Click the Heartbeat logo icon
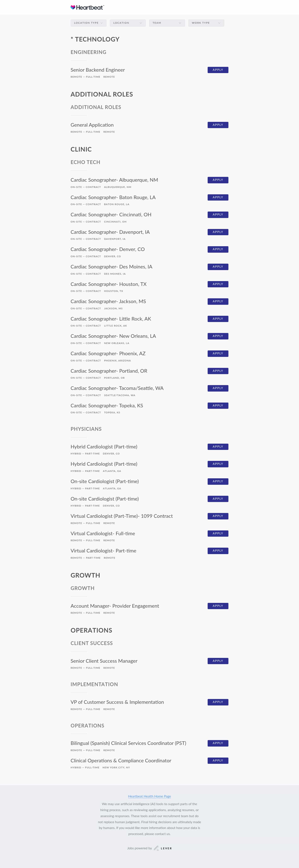 coord(73,7)
